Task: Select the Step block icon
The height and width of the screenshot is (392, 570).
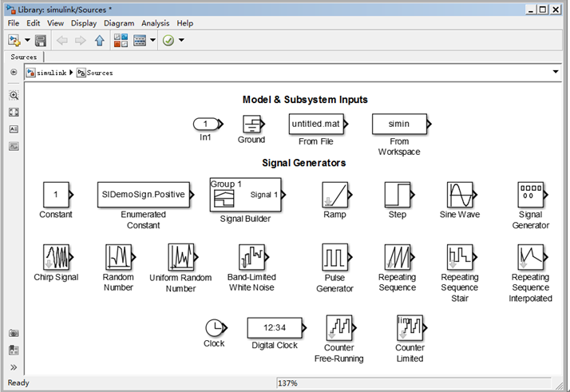Action: click(397, 194)
